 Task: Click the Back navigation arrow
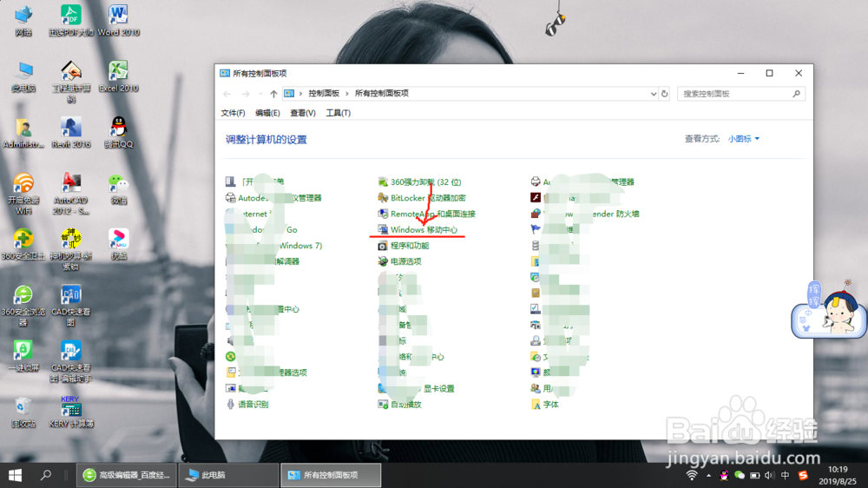pyautogui.click(x=227, y=94)
